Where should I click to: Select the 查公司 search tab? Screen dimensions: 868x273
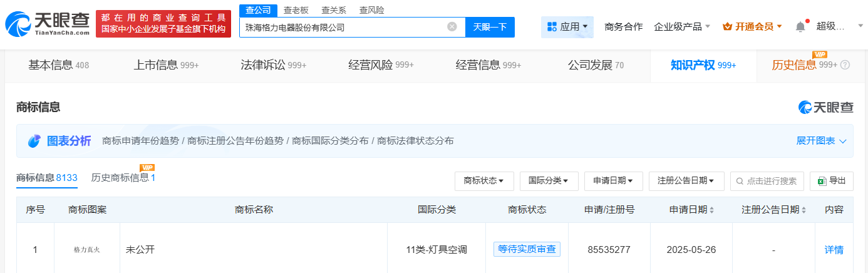pyautogui.click(x=257, y=10)
